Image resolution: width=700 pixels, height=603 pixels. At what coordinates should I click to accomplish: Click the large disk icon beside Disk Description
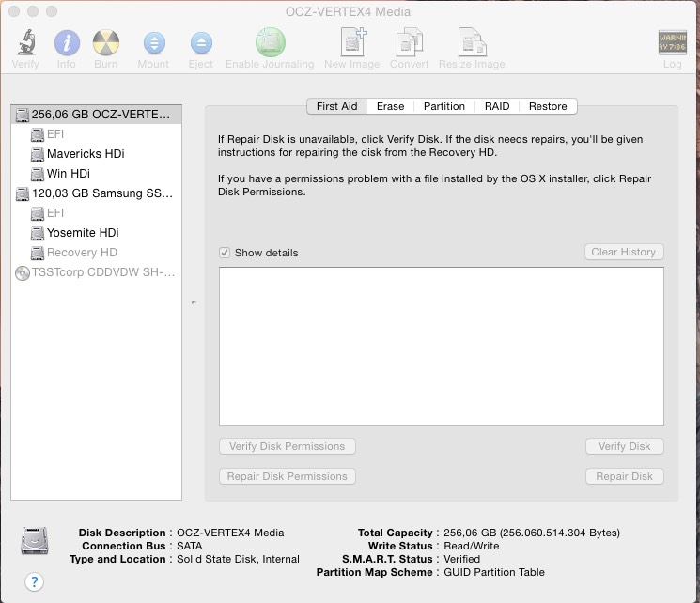point(35,540)
